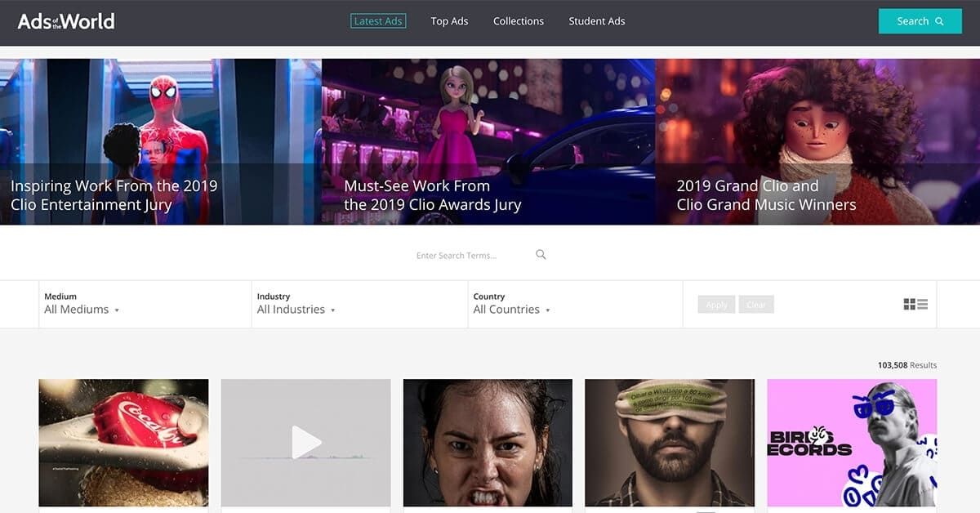Open the Coca-Cola can ad thumbnail
This screenshot has height=513, width=980.
point(123,442)
